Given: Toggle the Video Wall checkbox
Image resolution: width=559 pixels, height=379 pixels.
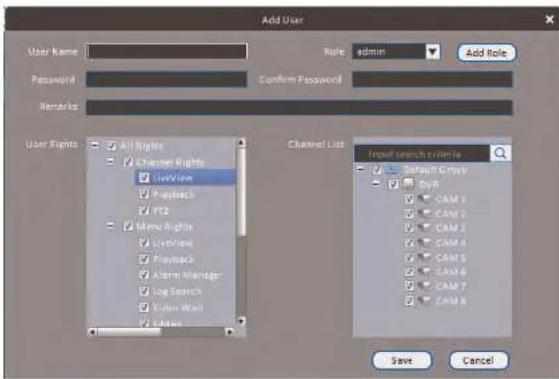Looking at the screenshot, I should (144, 307).
